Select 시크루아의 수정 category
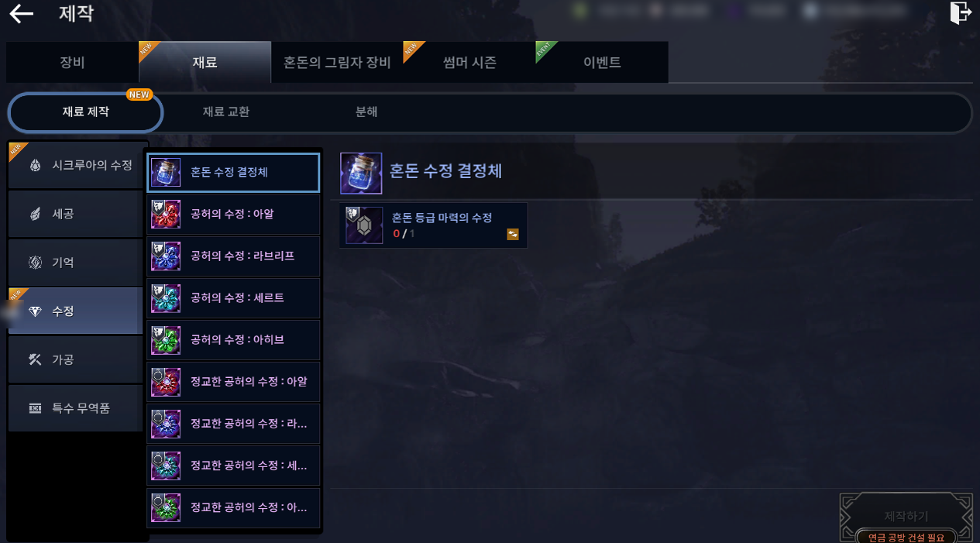Viewport: 980px width, 543px height. pos(76,165)
